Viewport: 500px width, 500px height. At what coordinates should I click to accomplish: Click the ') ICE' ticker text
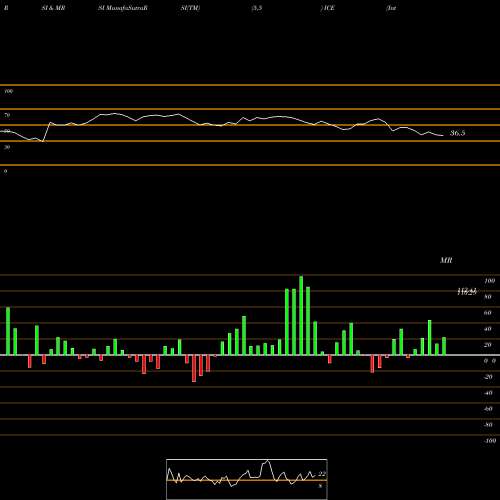coord(328,8)
